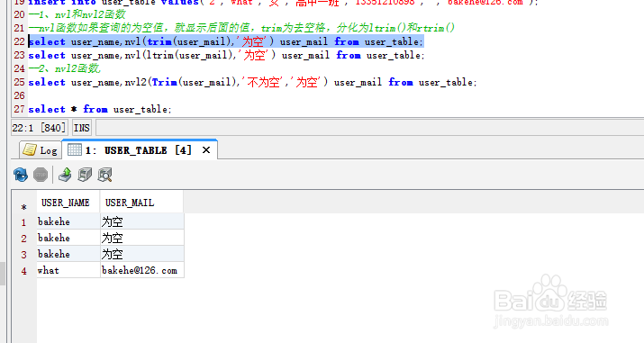Click line 25 nvl2 select statement
The height and width of the screenshot is (343, 644).
pos(252,82)
